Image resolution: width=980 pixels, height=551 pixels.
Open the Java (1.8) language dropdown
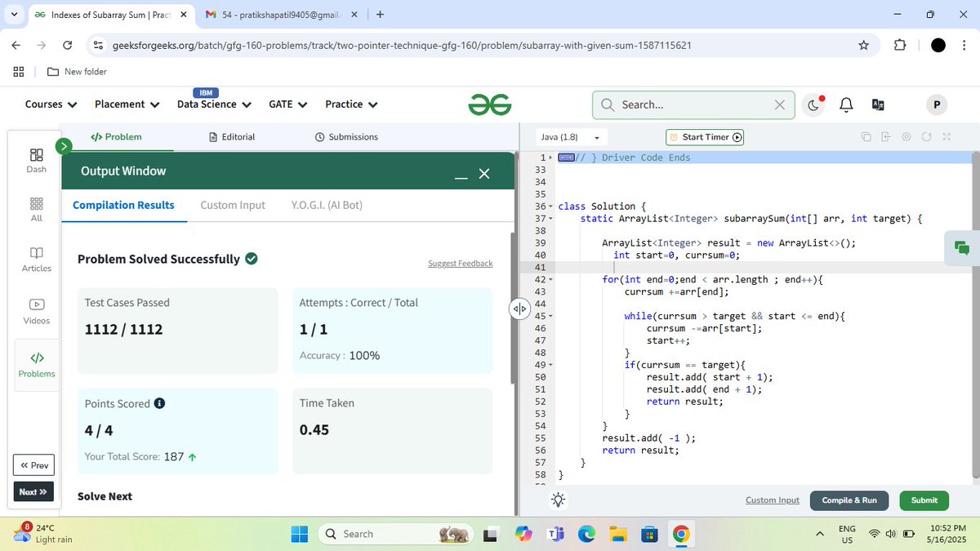571,137
